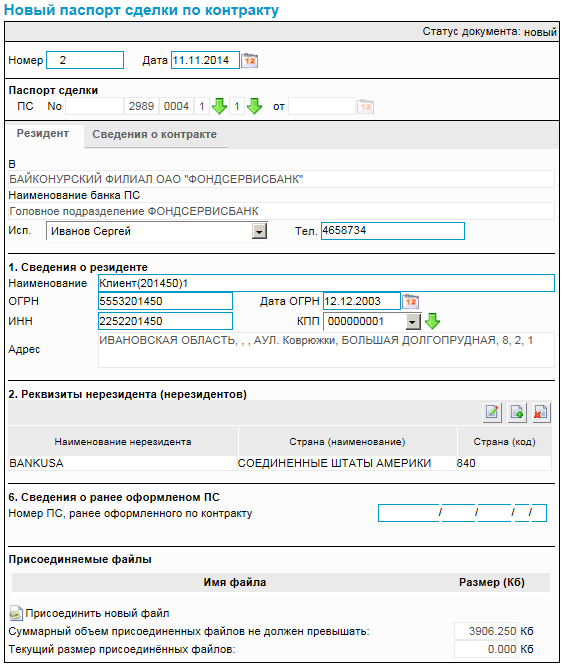
Task: Open the disabled calendar after the 'от' field
Action: click(x=365, y=106)
